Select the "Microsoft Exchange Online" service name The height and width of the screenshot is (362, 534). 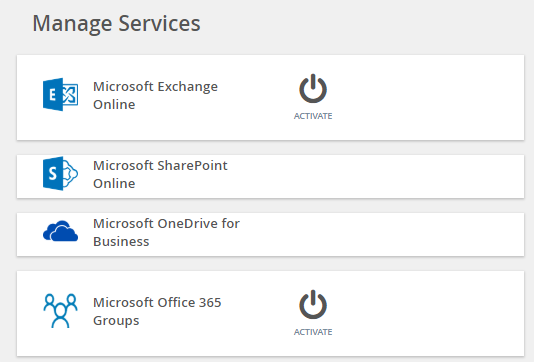[155, 95]
